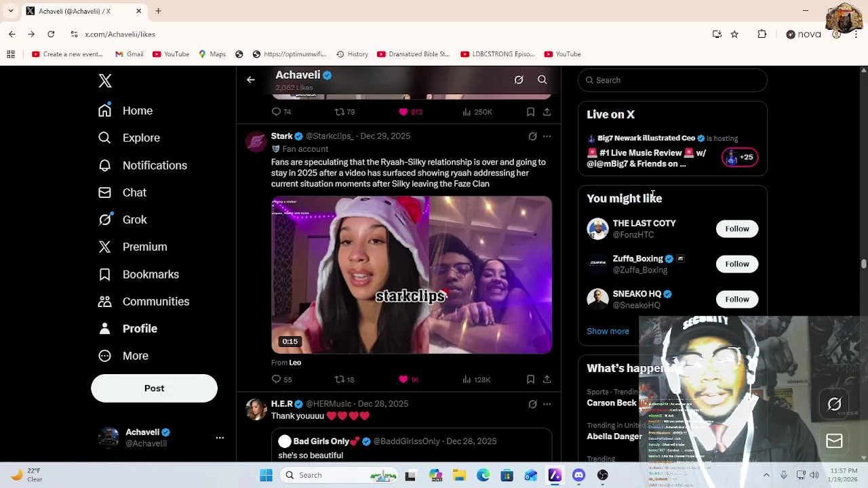The height and width of the screenshot is (488, 868).
Task: Open floating messages envelope button
Action: [834, 441]
